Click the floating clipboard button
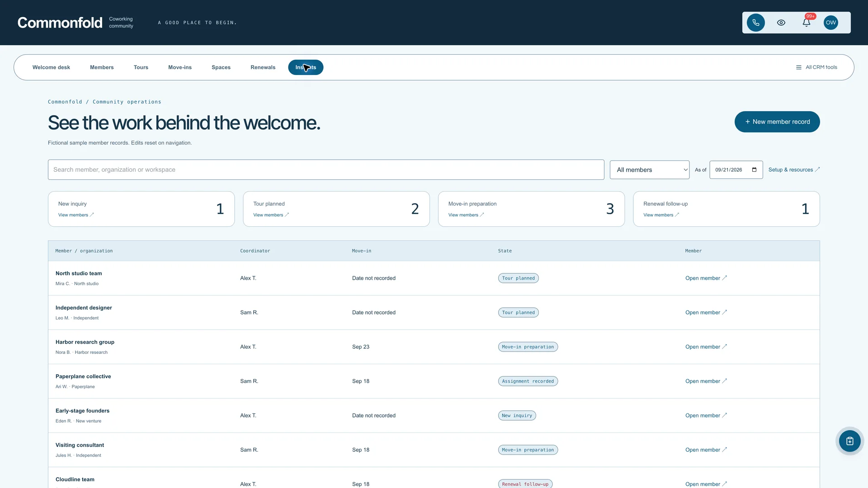 [849, 441]
